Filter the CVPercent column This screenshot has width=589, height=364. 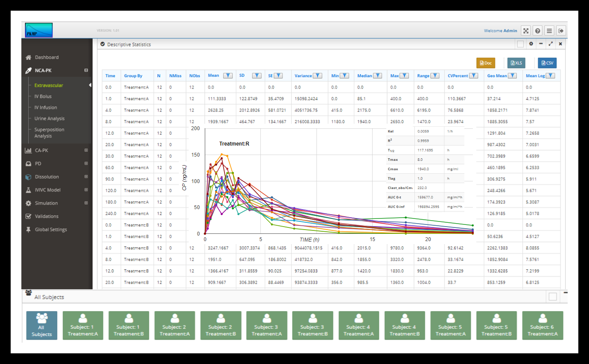click(474, 76)
